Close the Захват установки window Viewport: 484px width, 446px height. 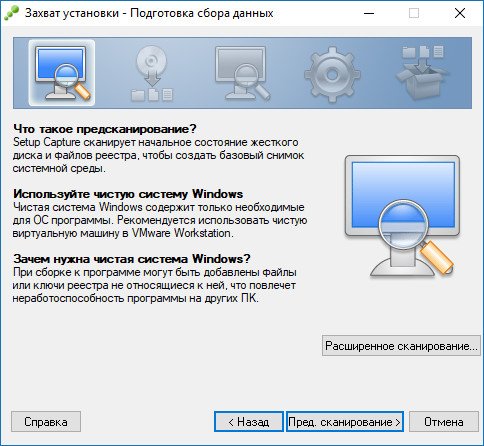[x=460, y=13]
